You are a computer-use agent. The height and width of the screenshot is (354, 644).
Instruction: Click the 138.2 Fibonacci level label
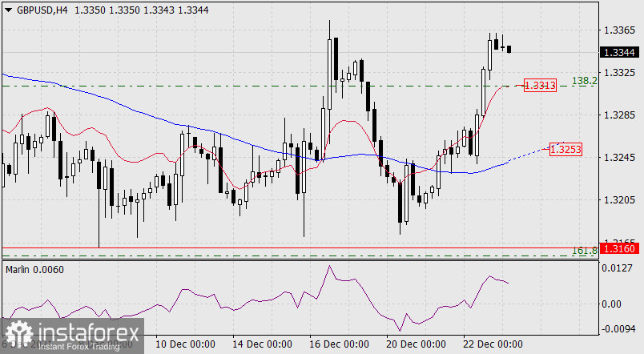583,81
